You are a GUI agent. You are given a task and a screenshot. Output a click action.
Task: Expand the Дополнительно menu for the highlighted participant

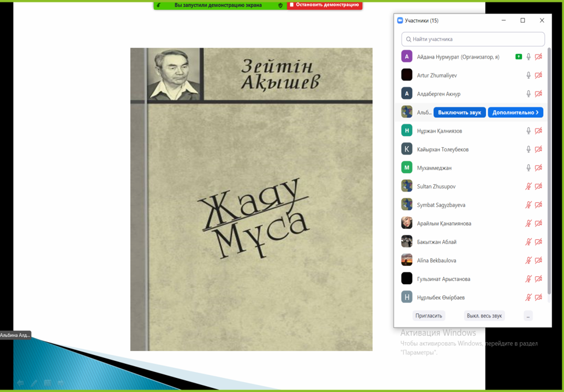(x=516, y=113)
